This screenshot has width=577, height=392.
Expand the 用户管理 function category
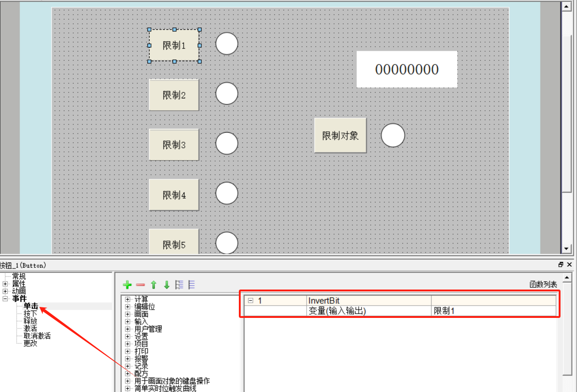(128, 329)
